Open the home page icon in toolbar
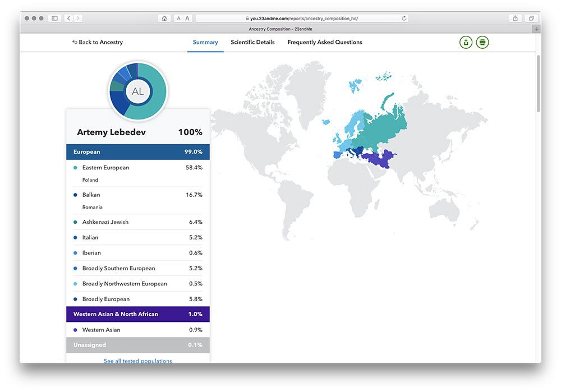Image resolution: width=561 pixels, height=392 pixels. point(164,19)
